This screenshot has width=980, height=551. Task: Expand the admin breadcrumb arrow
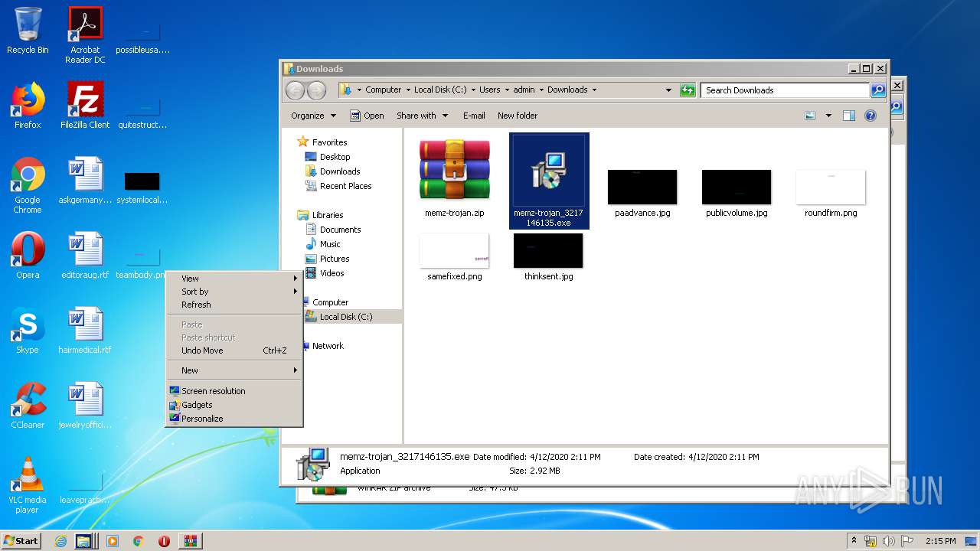[x=541, y=90]
